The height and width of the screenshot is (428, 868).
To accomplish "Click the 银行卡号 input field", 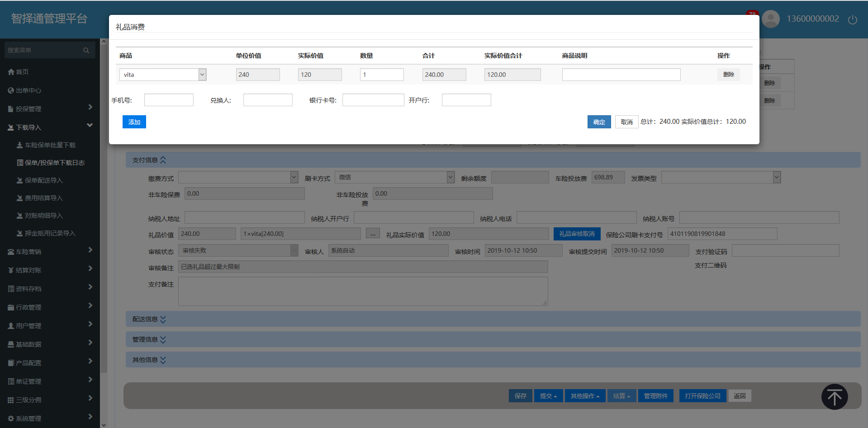I will coord(373,100).
